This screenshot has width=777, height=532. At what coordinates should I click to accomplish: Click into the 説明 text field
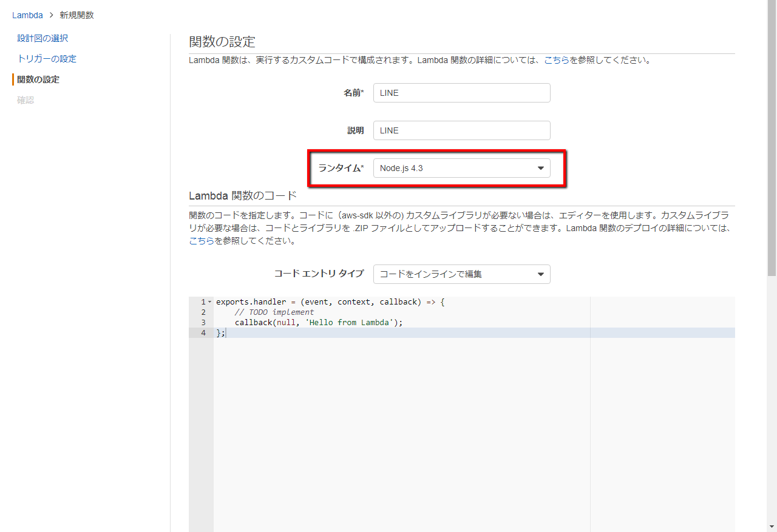coord(461,130)
